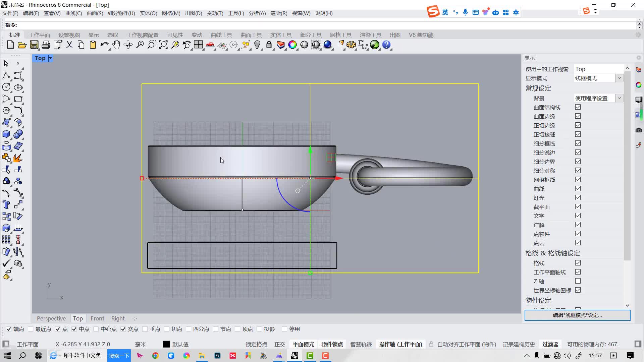The image size is (644, 362).
Task: Open the 文件(F) menu
Action: pyautogui.click(x=10, y=13)
